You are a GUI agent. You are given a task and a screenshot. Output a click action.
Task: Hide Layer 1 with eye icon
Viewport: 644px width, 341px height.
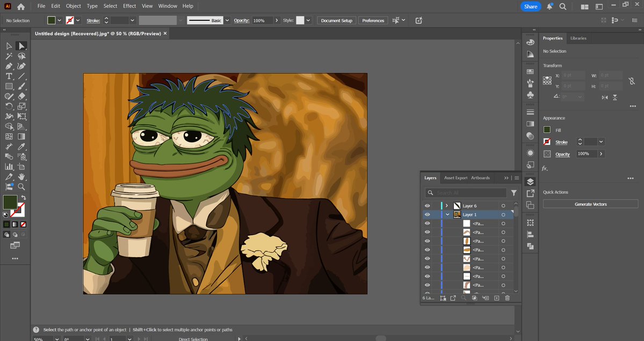(427, 214)
